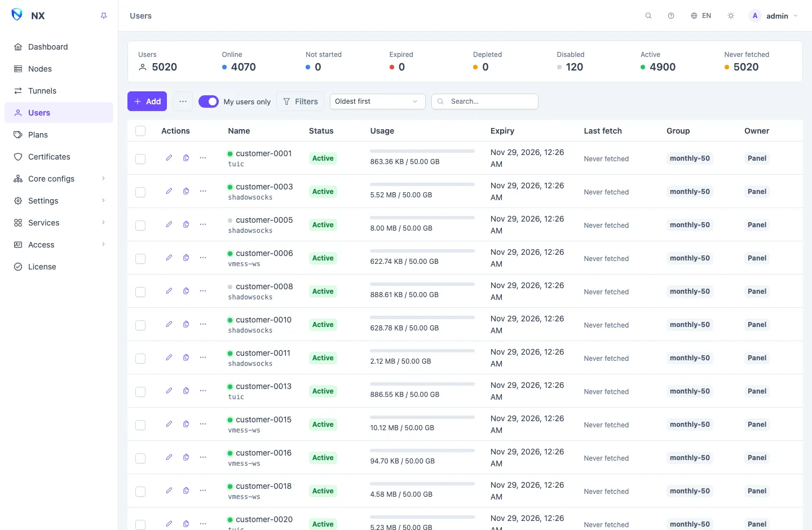
Task: Focus the Search users field
Action: coord(485,101)
